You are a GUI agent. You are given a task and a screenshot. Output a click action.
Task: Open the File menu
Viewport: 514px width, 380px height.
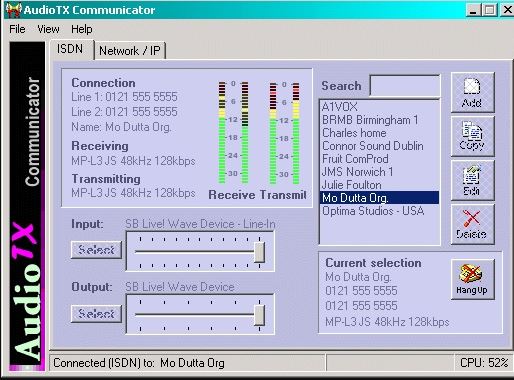point(17,29)
